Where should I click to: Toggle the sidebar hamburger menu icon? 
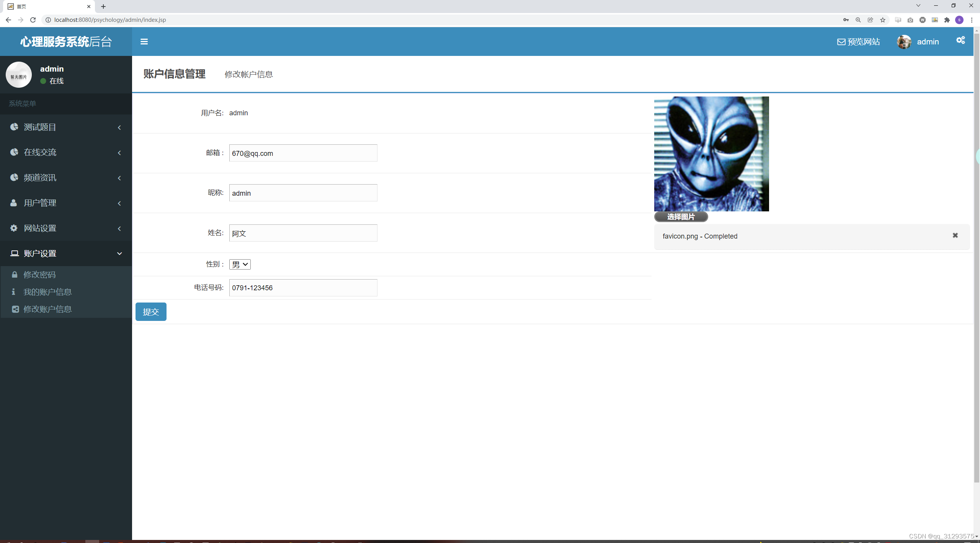pos(144,41)
